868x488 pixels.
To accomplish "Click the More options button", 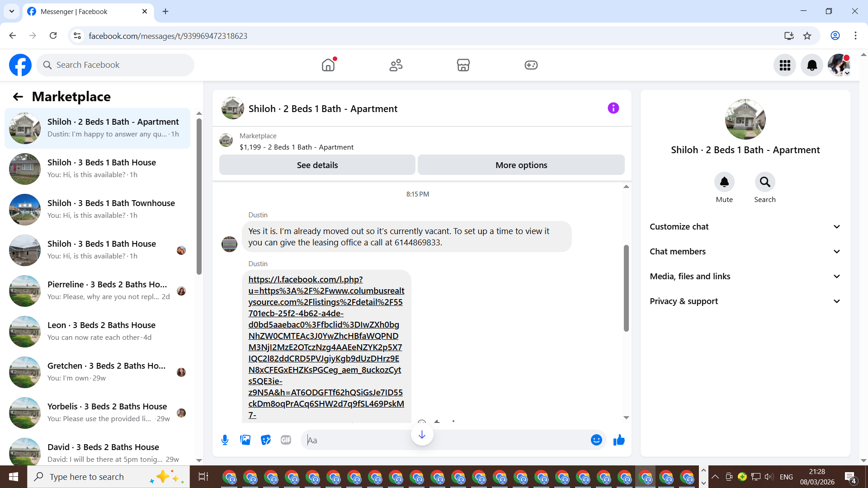I will [x=521, y=165].
